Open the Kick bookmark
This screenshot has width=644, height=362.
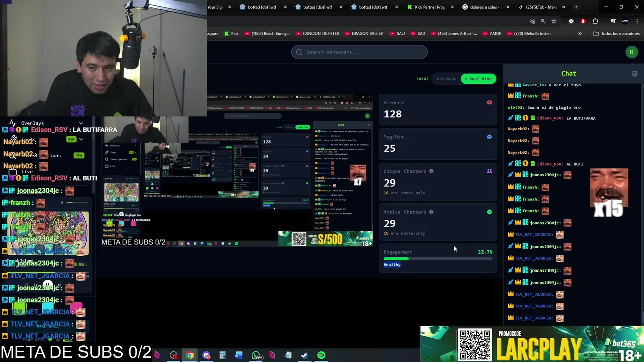coord(231,34)
